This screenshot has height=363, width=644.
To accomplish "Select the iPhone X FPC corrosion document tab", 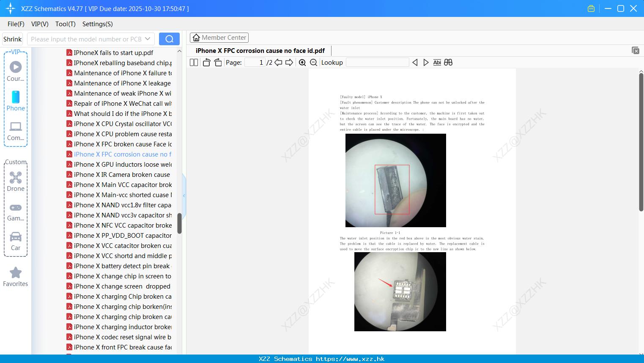I will pos(260,51).
